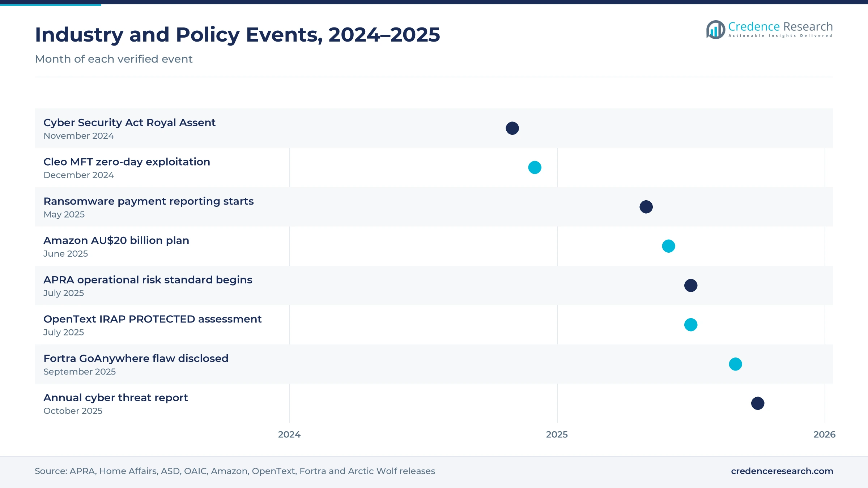Open the credenceresearch.com link
The width and height of the screenshot is (868, 488).
[782, 471]
